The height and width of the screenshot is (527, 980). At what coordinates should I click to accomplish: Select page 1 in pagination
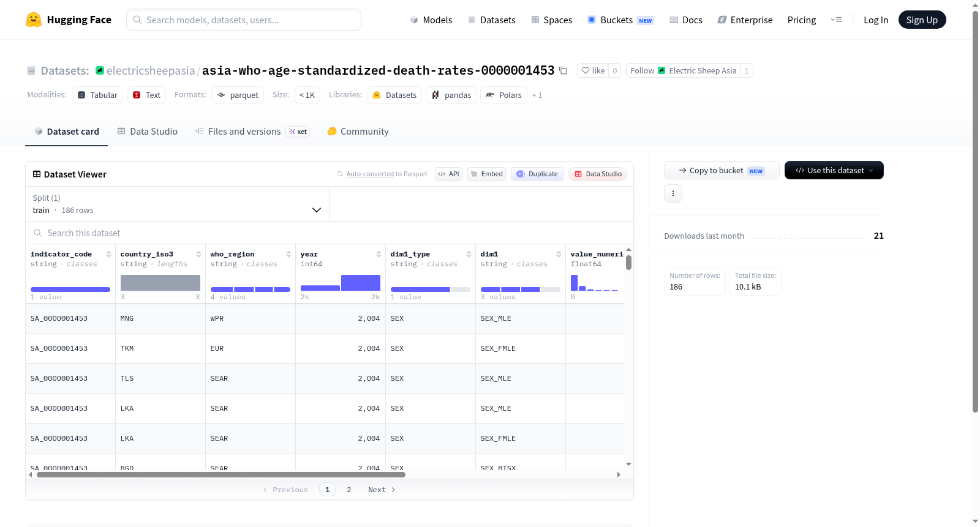click(x=327, y=490)
